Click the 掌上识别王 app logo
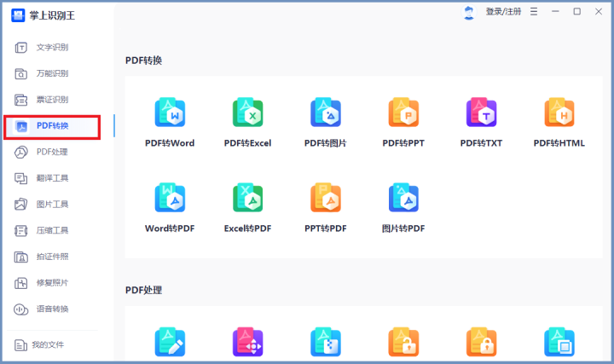Viewport: 614px width, 364px height. point(18,15)
